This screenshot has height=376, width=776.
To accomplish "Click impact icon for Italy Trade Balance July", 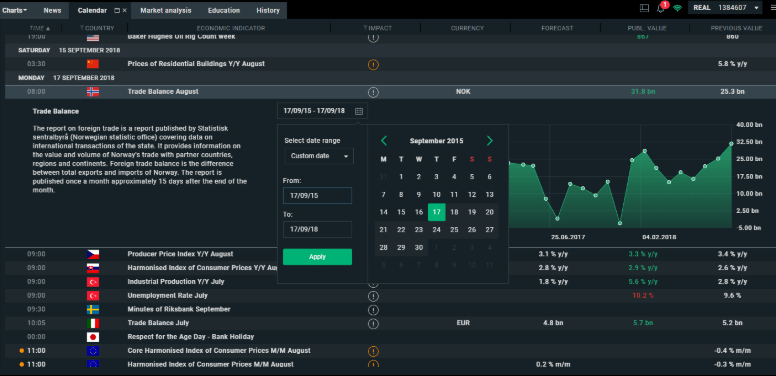I will click(x=374, y=324).
